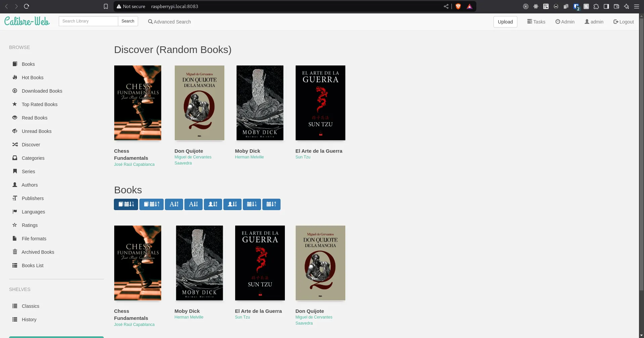
Task: Open the Brave Wallet icon
Action: pyautogui.click(x=616, y=6)
